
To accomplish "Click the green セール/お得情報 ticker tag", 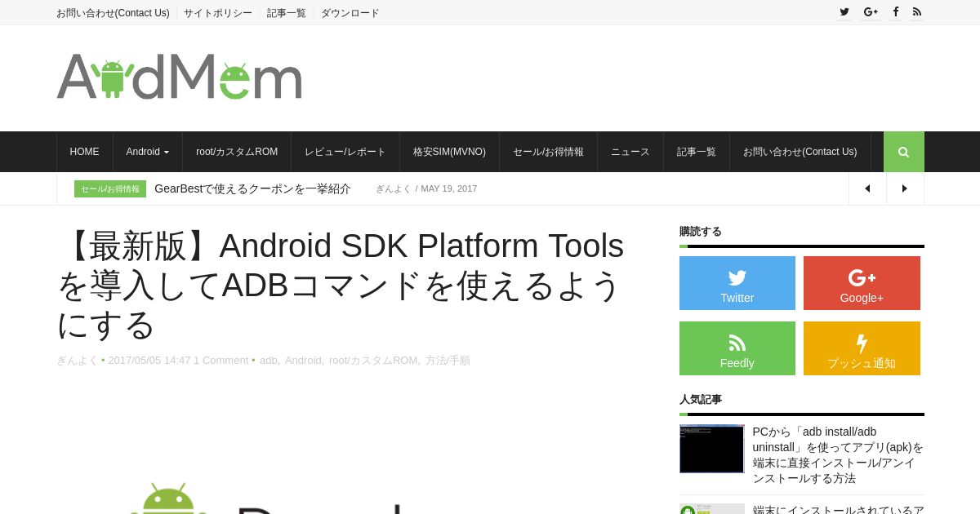I will (x=110, y=188).
